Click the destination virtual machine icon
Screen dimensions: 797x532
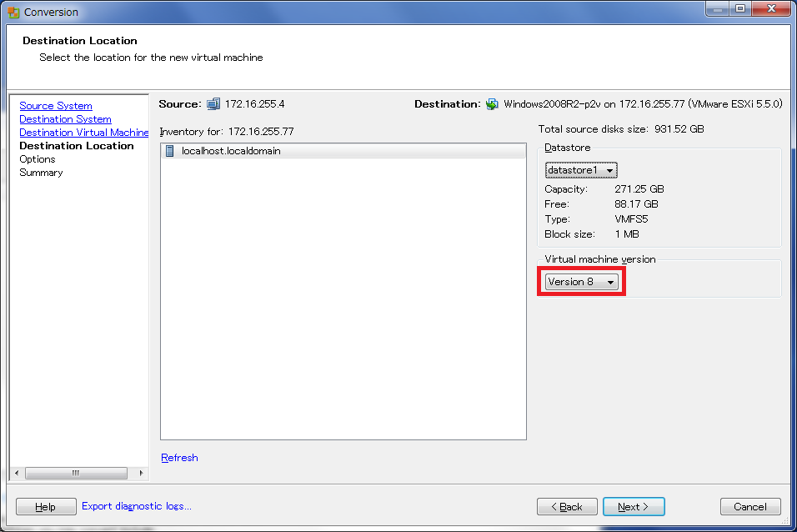click(492, 104)
